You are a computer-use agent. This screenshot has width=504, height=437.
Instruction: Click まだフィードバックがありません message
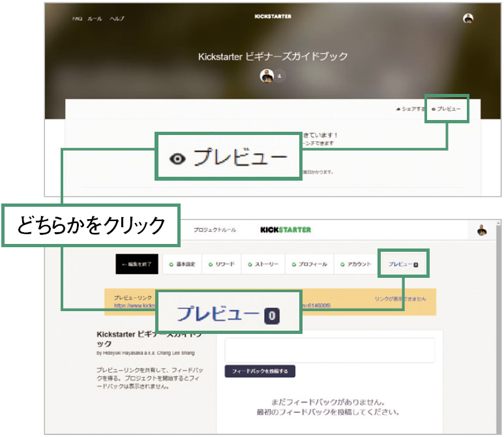click(x=328, y=402)
